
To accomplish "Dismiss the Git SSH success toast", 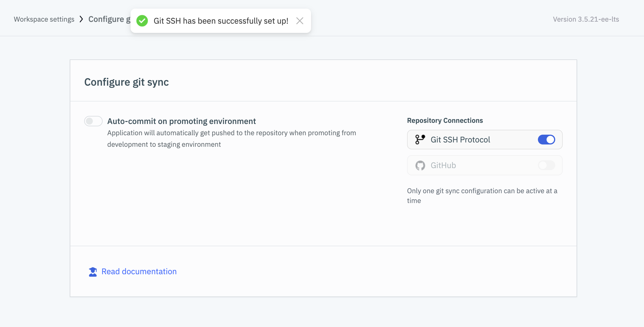I will (x=300, y=21).
